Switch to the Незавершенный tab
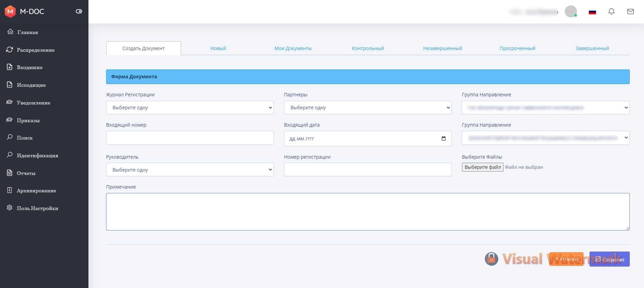The width and height of the screenshot is (644, 288). click(x=443, y=48)
